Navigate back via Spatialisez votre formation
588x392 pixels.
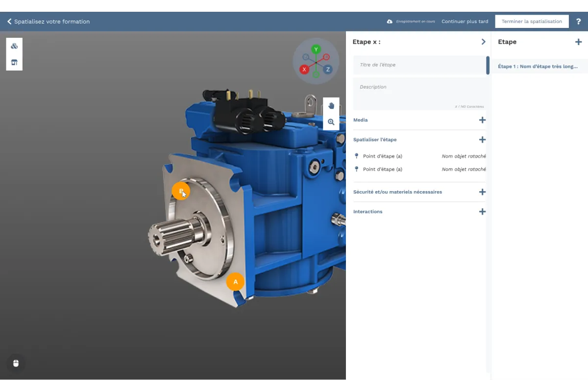(48, 21)
